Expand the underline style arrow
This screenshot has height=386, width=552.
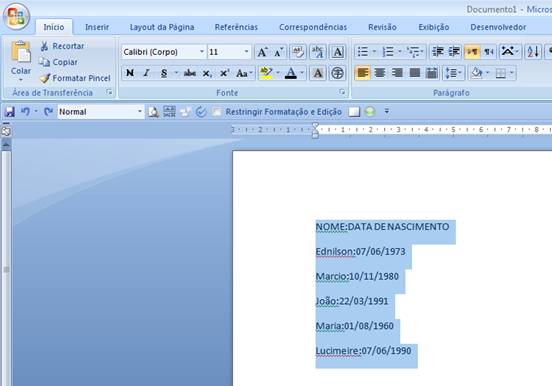point(176,73)
